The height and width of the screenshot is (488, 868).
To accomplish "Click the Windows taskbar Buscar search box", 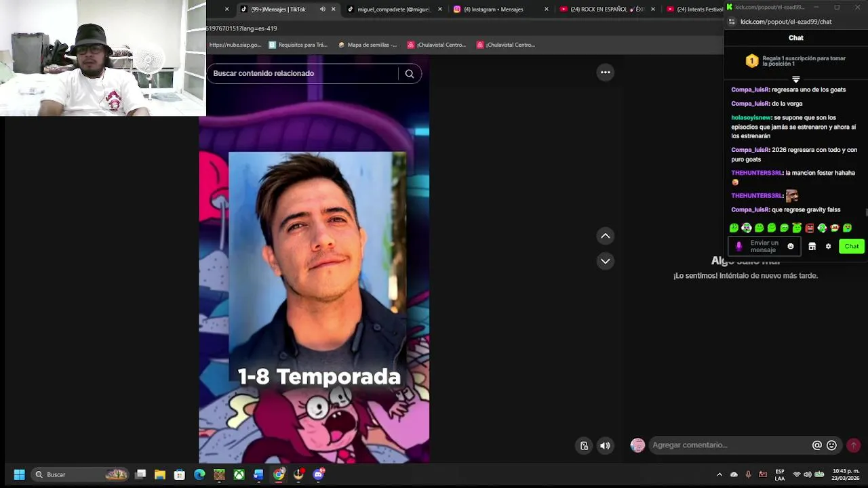I will point(80,474).
